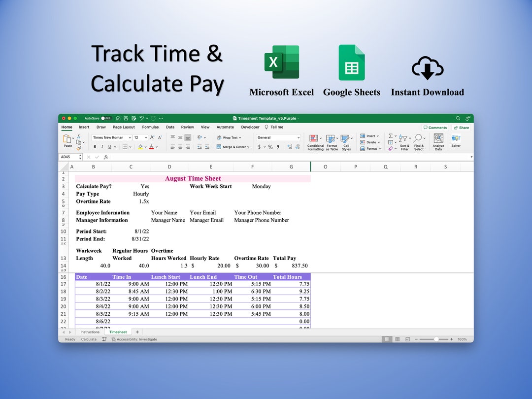This screenshot has height=399, width=532.
Task: Toggle the AutoSave switch
Action: click(106, 118)
